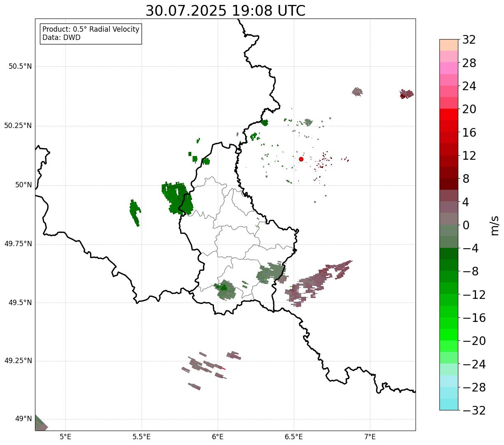Click the 50°N latitude label
The width and height of the screenshot is (504, 445).
click(23, 185)
